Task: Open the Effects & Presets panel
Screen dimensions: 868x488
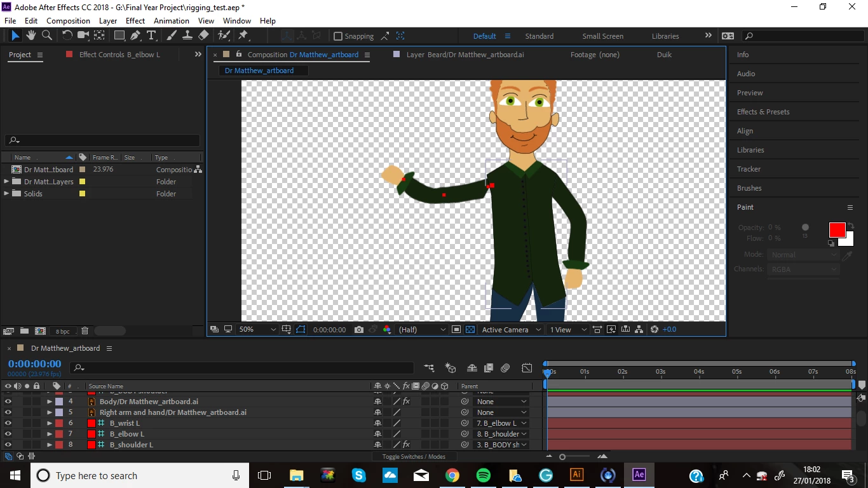Action: (x=763, y=112)
